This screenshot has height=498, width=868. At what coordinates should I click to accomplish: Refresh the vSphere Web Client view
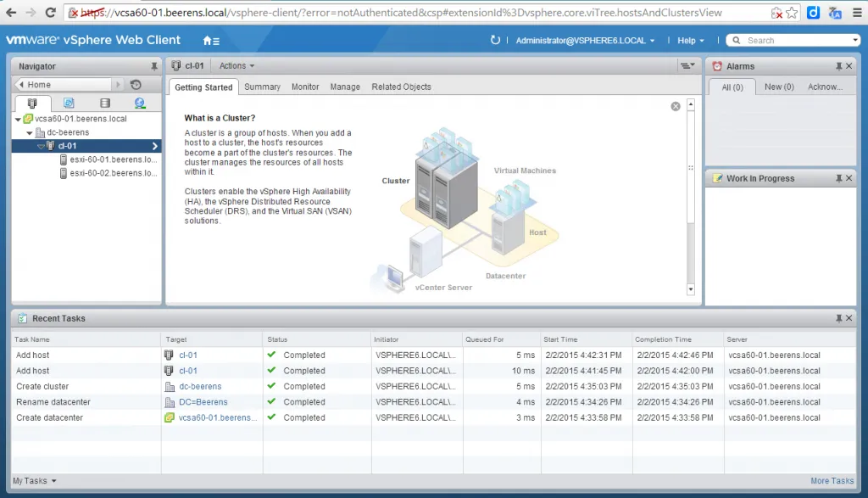[x=495, y=40]
